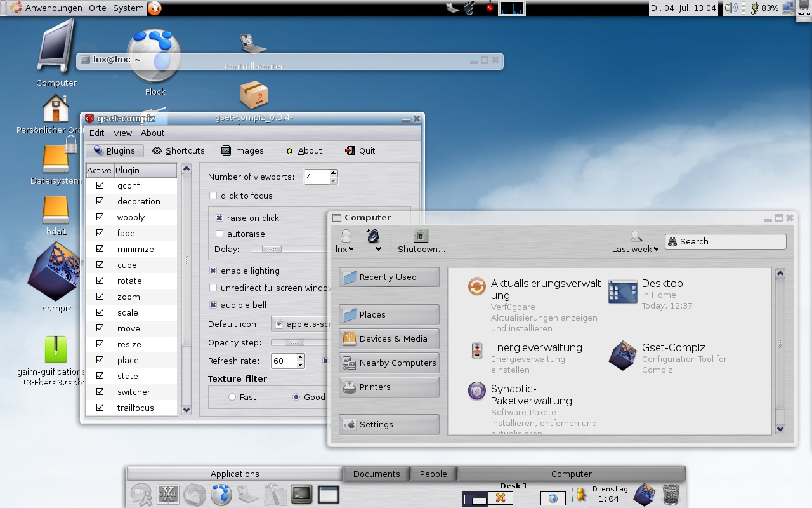Screen dimensions: 812x508
Task: Open the Orte menu in top panel
Action: [x=98, y=8]
